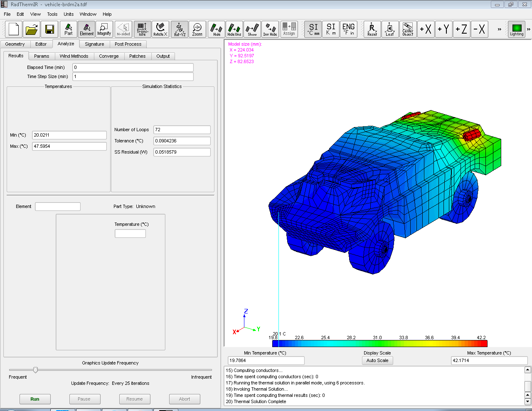532x411 pixels.
Task: Set view to +X axis
Action: (x=426, y=29)
